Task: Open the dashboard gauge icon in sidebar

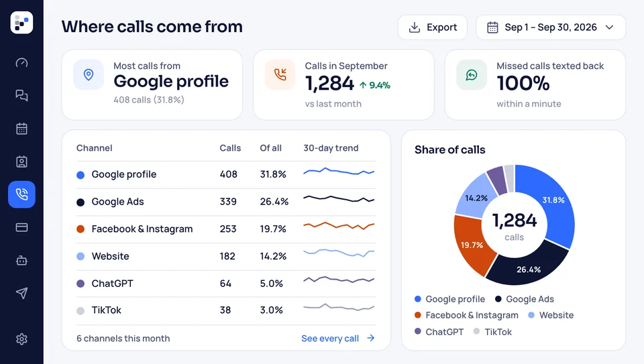Action: pos(21,63)
